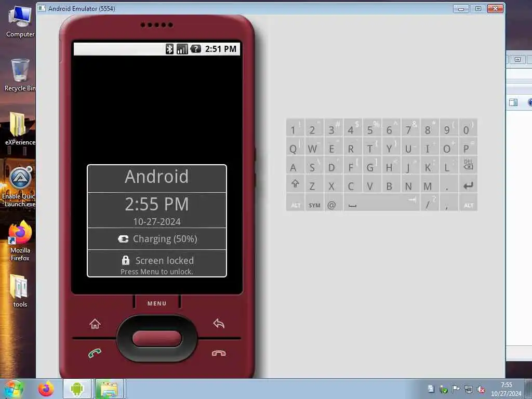Image resolution: width=532 pixels, height=399 pixels.
Task: Open Firefox from the taskbar
Action: pos(46,389)
